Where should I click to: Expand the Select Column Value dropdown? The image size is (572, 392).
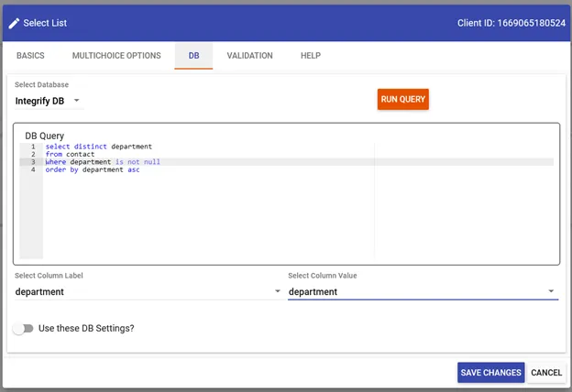(422, 292)
